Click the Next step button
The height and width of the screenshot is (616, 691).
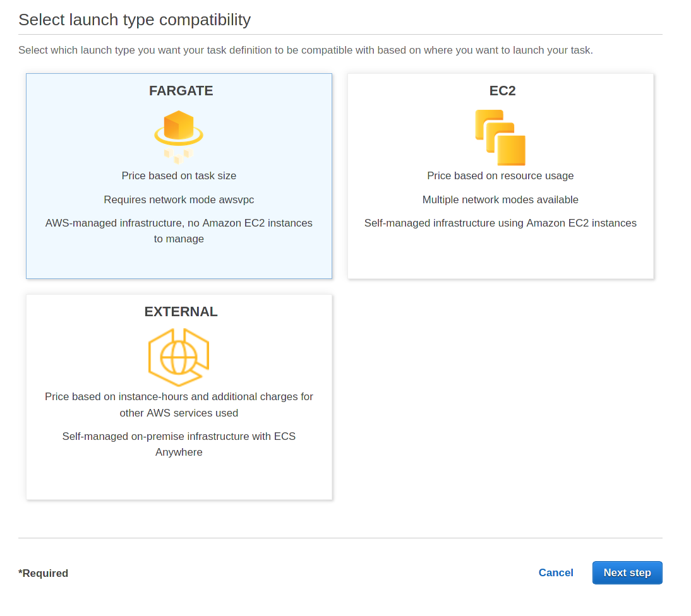[627, 572]
